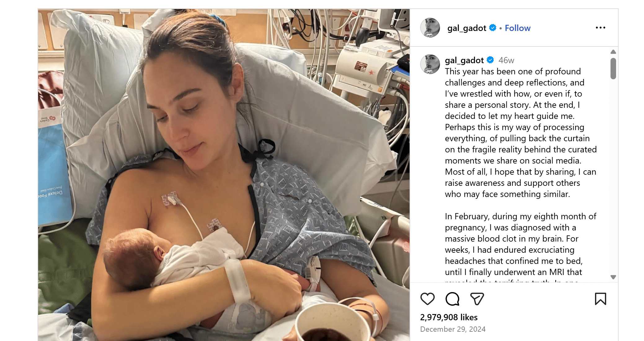Open the three-dot more options menu

coord(601,28)
